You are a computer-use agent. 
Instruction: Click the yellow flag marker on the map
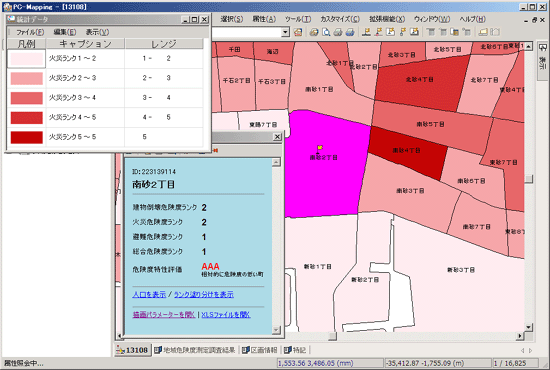pyautogui.click(x=320, y=148)
